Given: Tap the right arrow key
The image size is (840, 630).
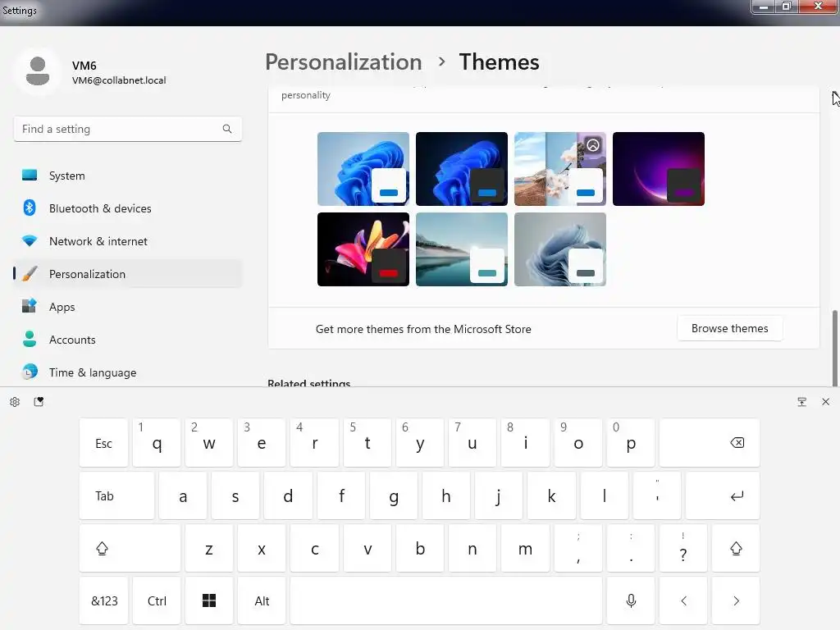Looking at the screenshot, I should (736, 600).
